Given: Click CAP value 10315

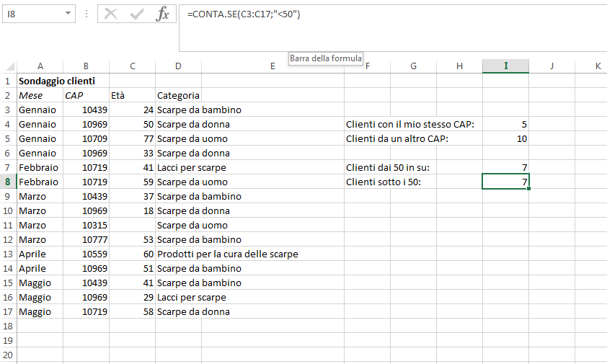Looking at the screenshot, I should point(86,226).
